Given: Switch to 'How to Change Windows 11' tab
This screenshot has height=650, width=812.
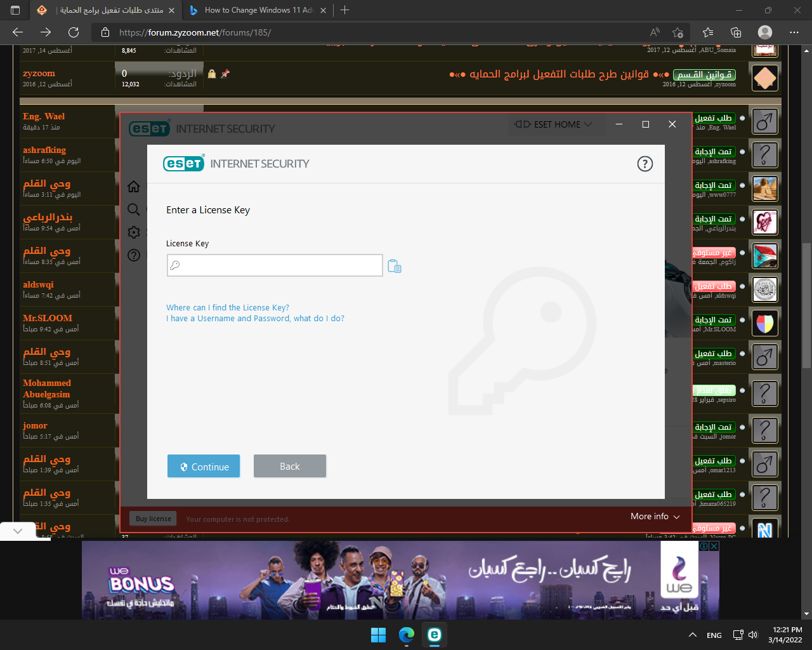Looking at the screenshot, I should pos(258,10).
